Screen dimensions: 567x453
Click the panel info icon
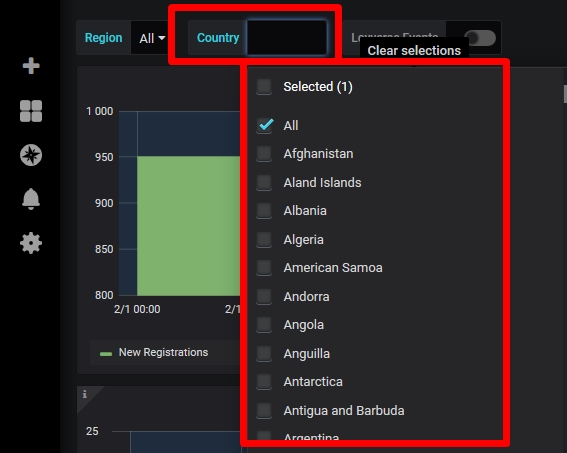84,394
